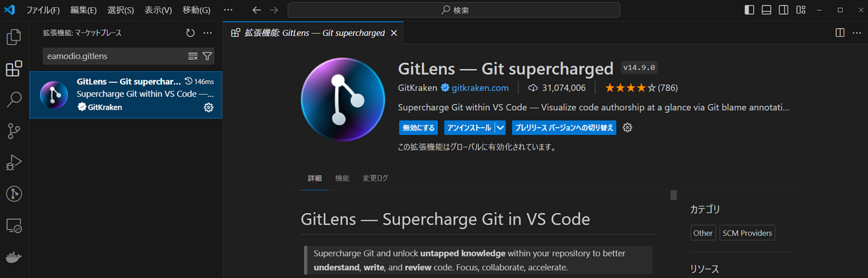The width and height of the screenshot is (868, 278).
Task: Open the GitLens activity bar icon
Action: 14,194
